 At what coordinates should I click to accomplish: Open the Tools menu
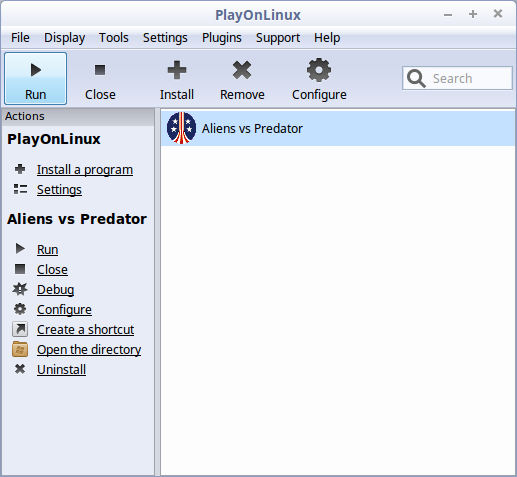(114, 38)
